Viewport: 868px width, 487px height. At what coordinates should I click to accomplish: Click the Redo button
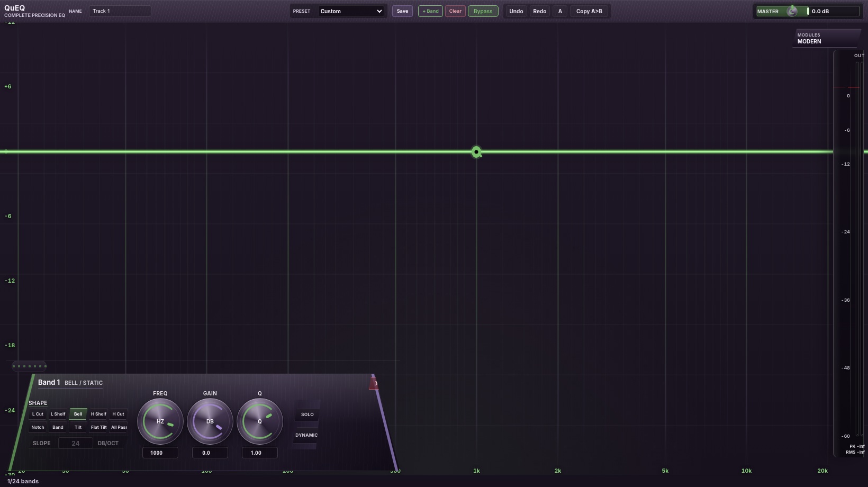click(x=539, y=11)
